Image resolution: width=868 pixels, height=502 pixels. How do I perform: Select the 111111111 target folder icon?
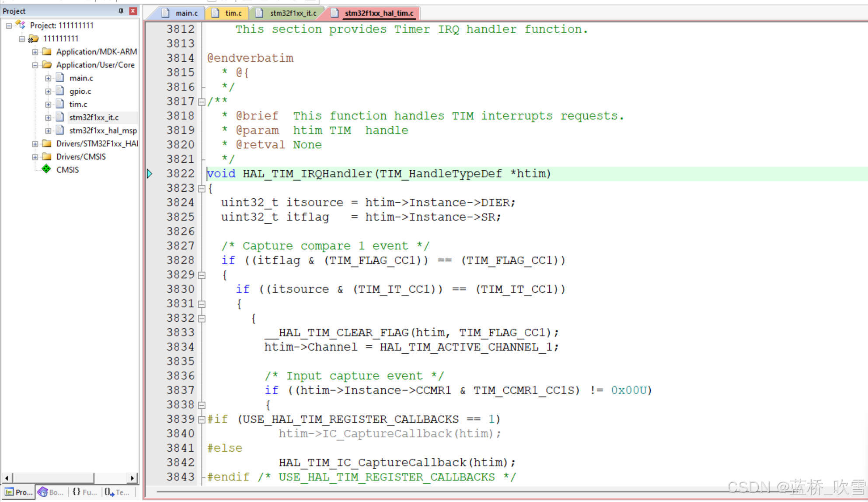click(33, 39)
